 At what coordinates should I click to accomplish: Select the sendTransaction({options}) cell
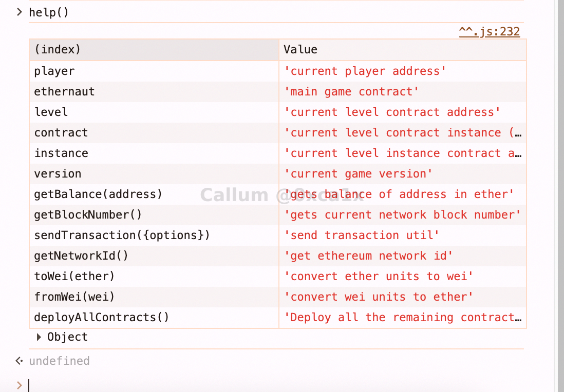pos(154,235)
